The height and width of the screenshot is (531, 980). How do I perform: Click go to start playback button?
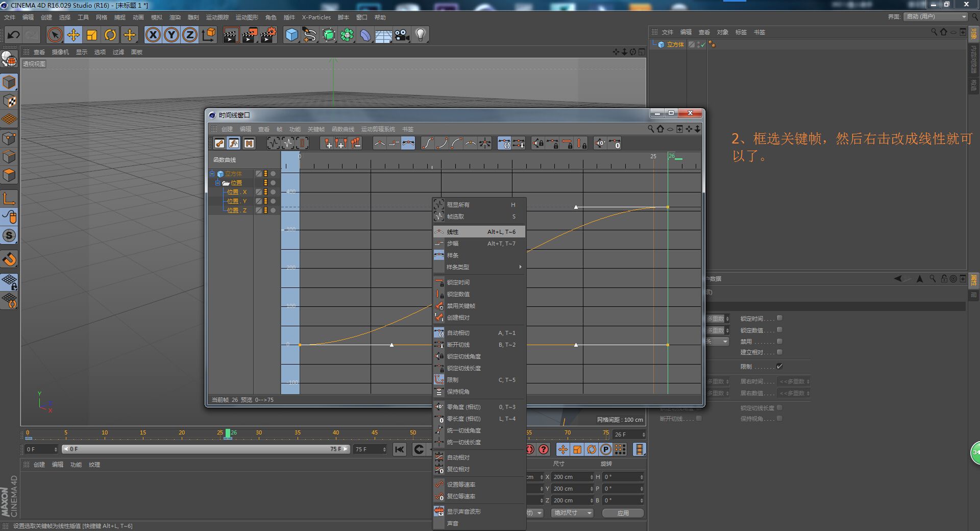click(400, 449)
